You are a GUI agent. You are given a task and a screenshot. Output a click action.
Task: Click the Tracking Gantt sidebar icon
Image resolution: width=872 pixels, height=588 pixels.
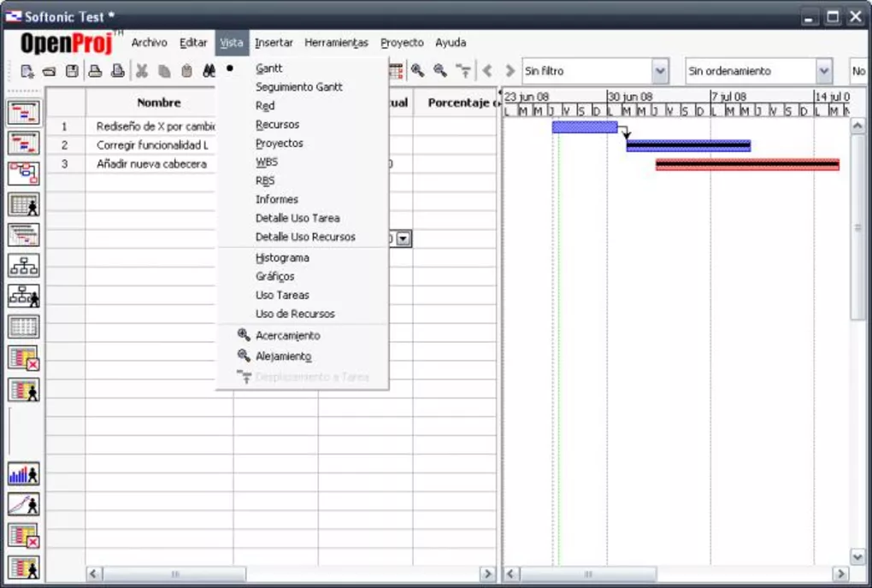(23, 143)
